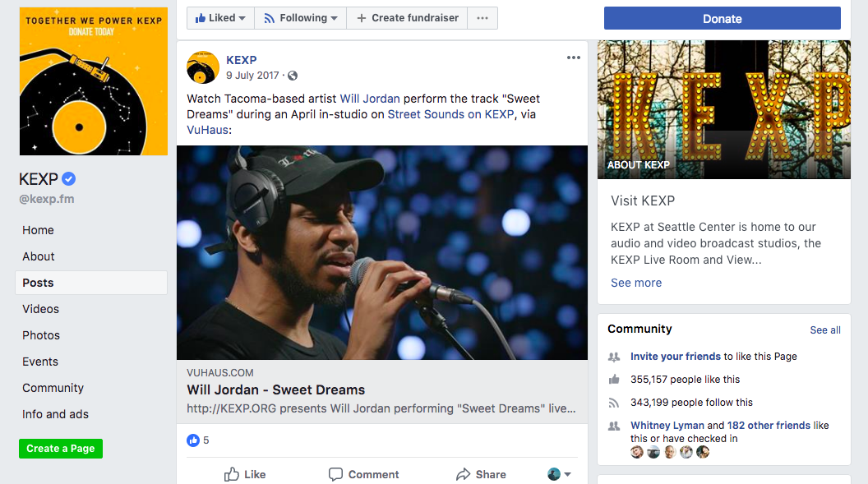
Task: Click See more under Visit KEXP
Action: (x=636, y=283)
